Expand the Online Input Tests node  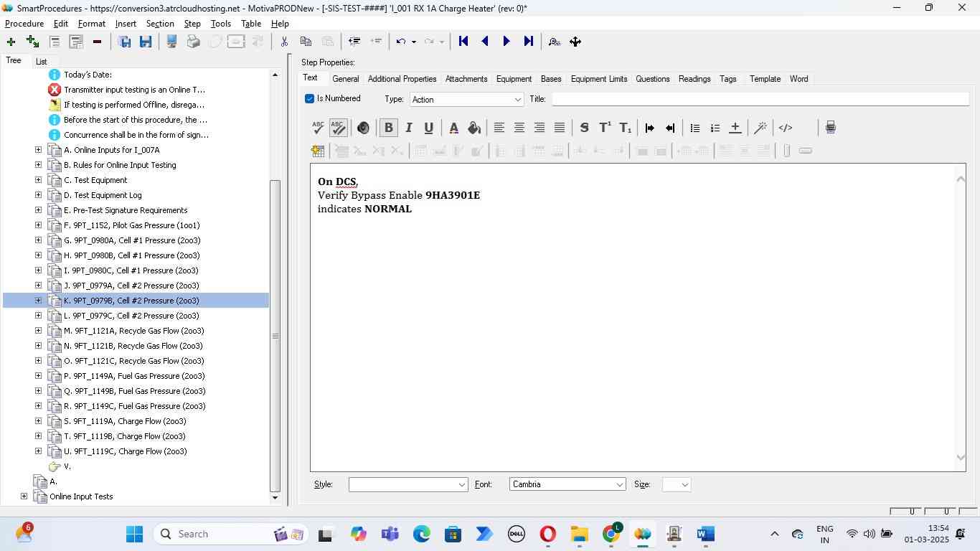24,496
